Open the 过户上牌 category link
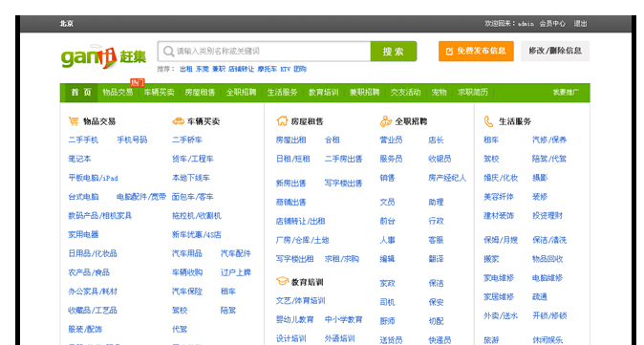The width and height of the screenshot is (644, 345). 236,272
